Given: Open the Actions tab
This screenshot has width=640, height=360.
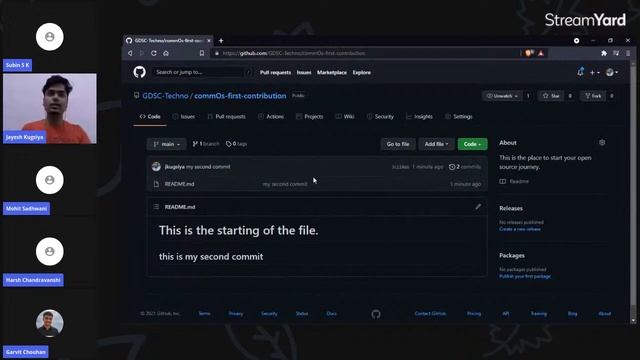Looking at the screenshot, I should tap(271, 117).
